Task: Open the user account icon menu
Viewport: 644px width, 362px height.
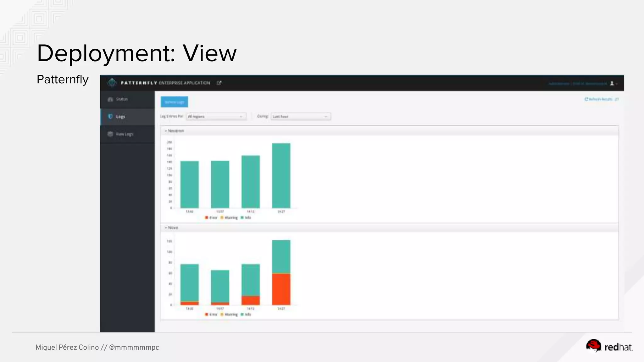Action: coord(612,83)
